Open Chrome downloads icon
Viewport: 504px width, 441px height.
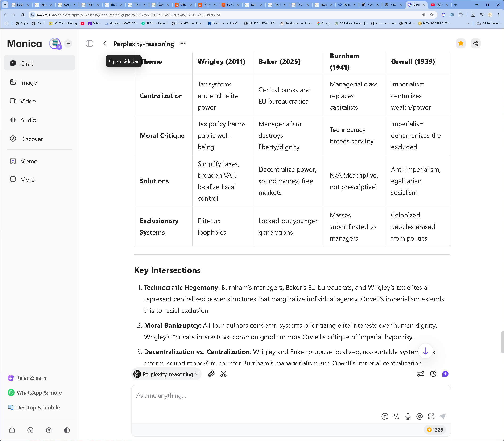tap(473, 15)
